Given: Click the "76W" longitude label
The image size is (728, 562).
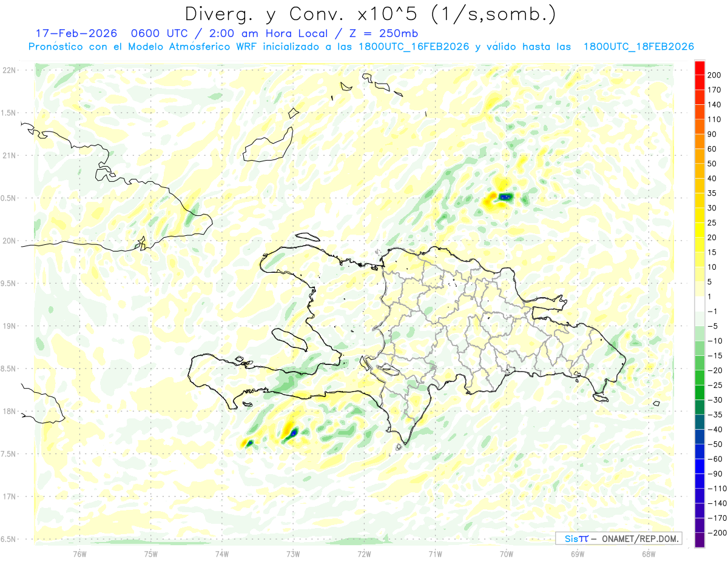Looking at the screenshot, I should tap(80, 554).
